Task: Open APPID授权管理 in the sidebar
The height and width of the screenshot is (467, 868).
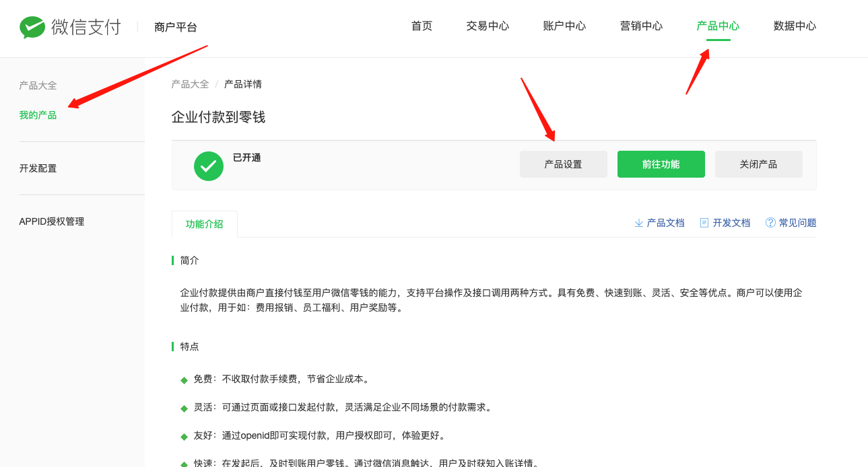Action: [52, 221]
